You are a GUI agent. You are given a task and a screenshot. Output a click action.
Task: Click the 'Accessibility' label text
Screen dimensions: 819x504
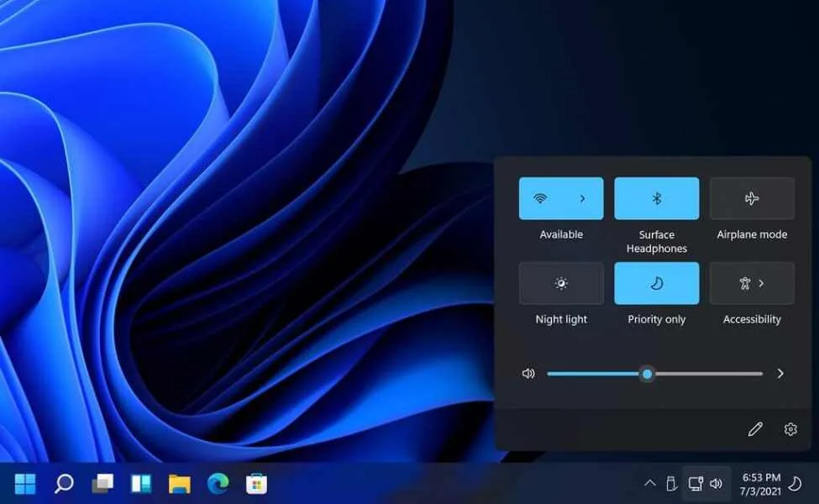(x=752, y=319)
